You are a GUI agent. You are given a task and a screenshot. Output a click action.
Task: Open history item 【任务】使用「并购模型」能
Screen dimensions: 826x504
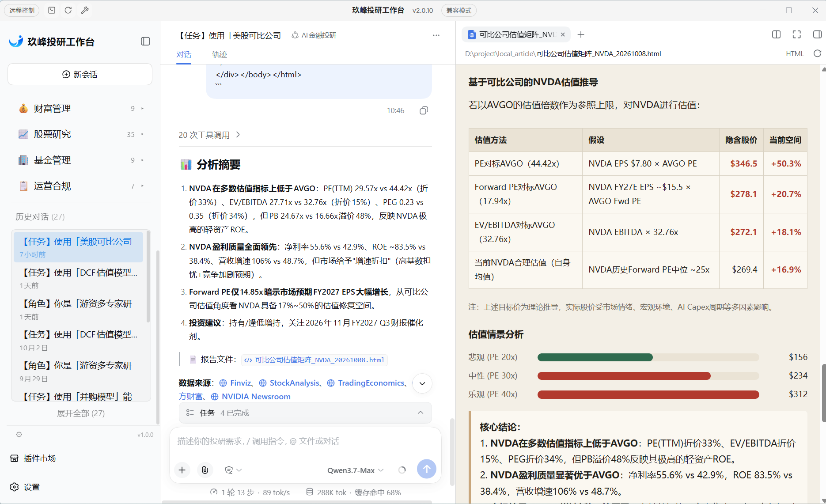(x=78, y=396)
